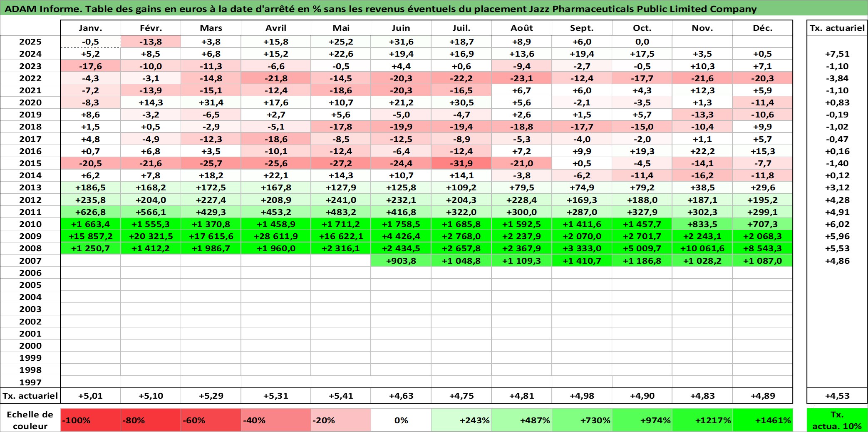Screen dimensions: 868x432
Task: Click the Tx. actuariel column header
Action: (837, 28)
